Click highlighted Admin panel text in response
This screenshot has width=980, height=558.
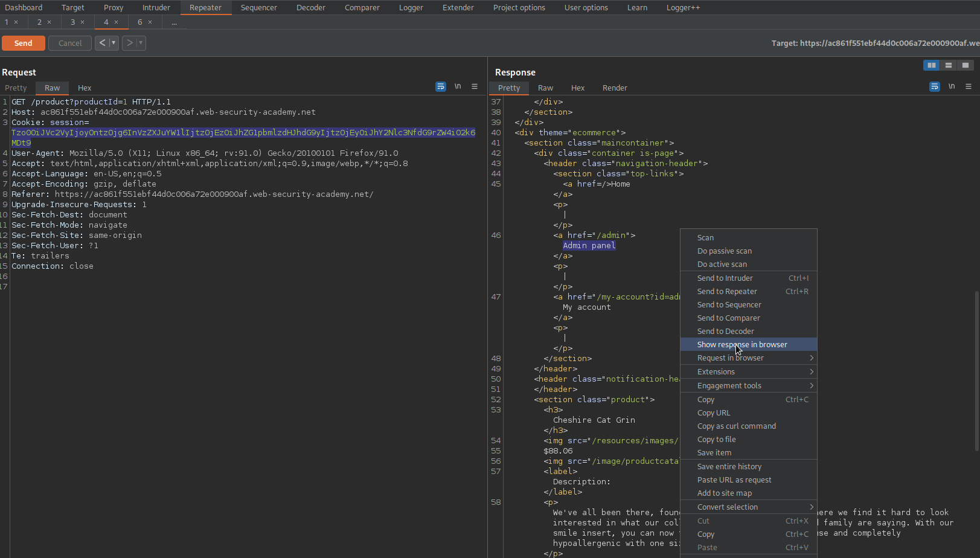(589, 246)
